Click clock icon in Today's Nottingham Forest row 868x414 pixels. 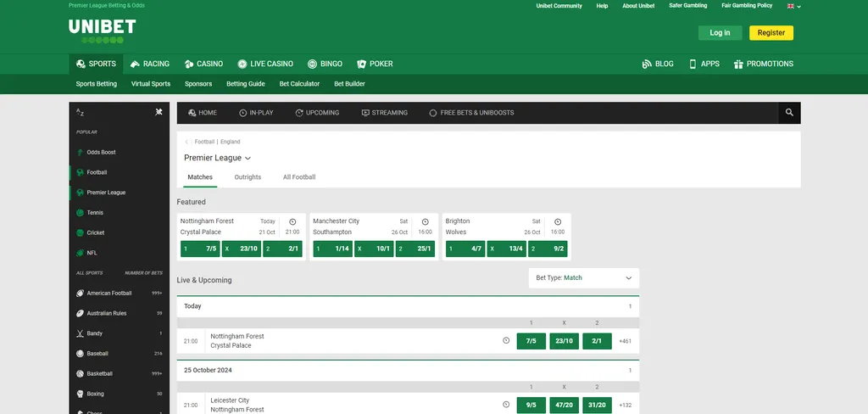[x=506, y=340]
